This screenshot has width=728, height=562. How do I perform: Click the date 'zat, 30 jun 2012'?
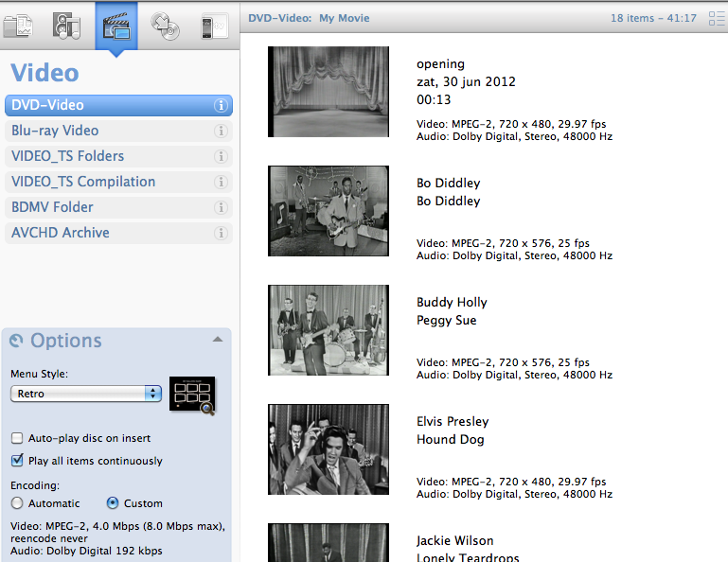pos(466,81)
